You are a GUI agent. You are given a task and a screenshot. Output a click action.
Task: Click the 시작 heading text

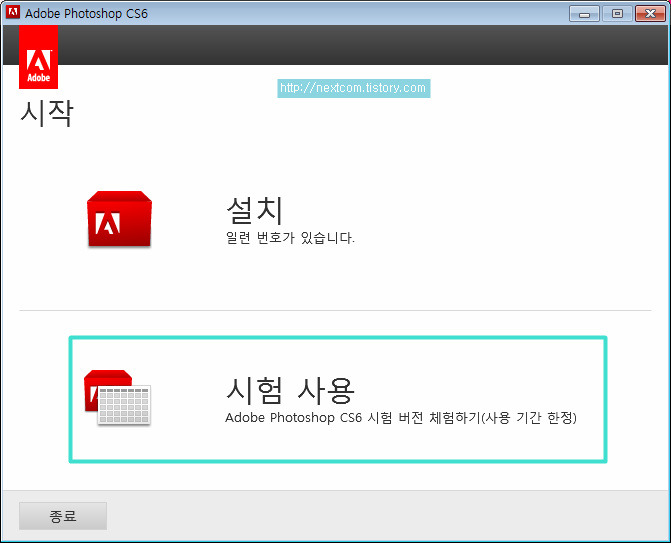(47, 113)
